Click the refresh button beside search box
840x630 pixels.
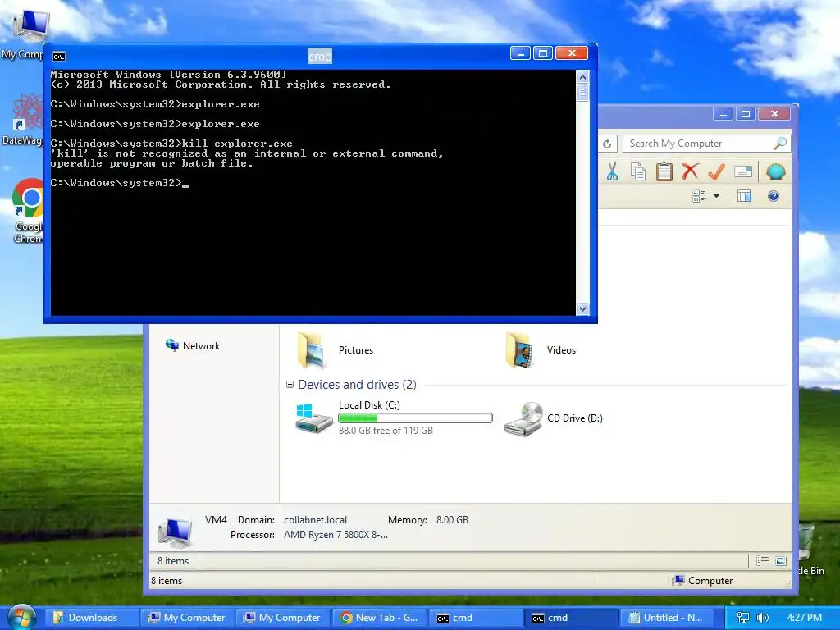click(607, 144)
